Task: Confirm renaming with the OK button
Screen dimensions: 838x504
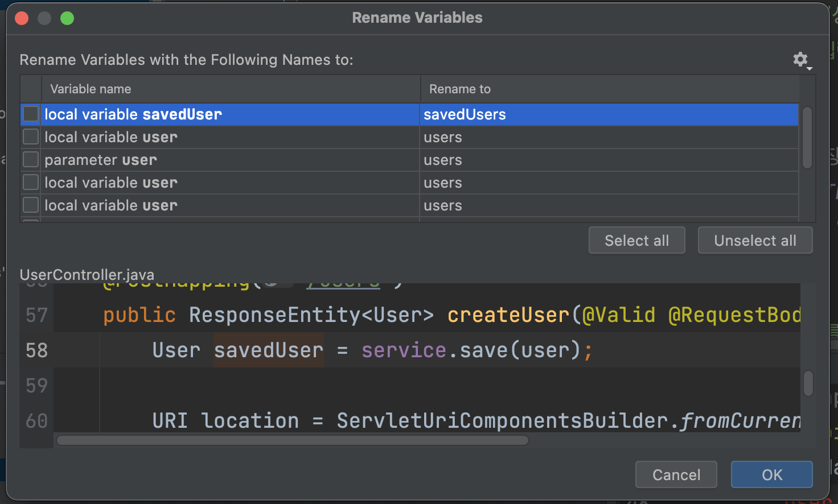Action: click(x=771, y=474)
